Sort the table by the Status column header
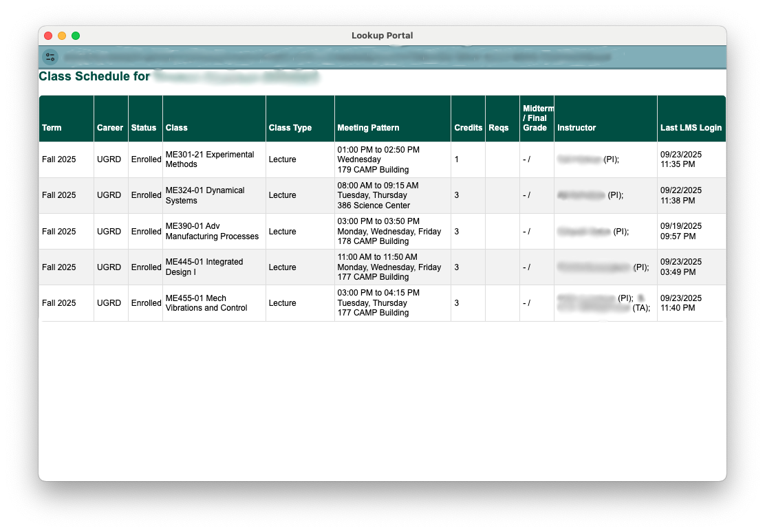This screenshot has height=532, width=765. tap(145, 127)
